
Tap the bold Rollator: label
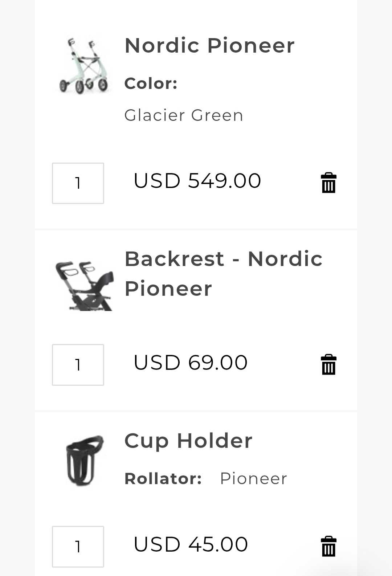coord(163,479)
